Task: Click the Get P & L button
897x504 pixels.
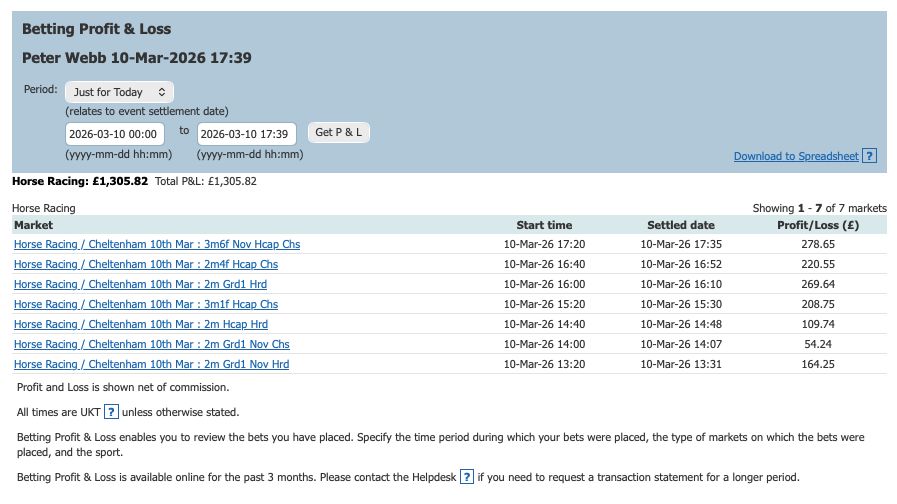Action: point(339,132)
